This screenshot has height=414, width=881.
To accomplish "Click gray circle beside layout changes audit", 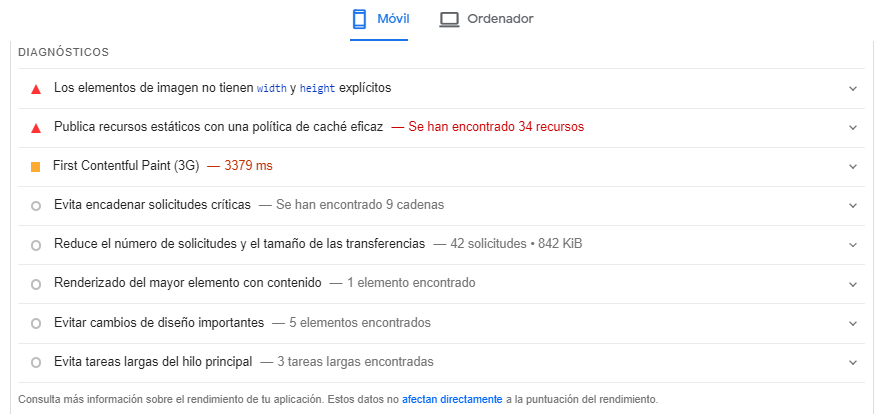I will click(36, 323).
